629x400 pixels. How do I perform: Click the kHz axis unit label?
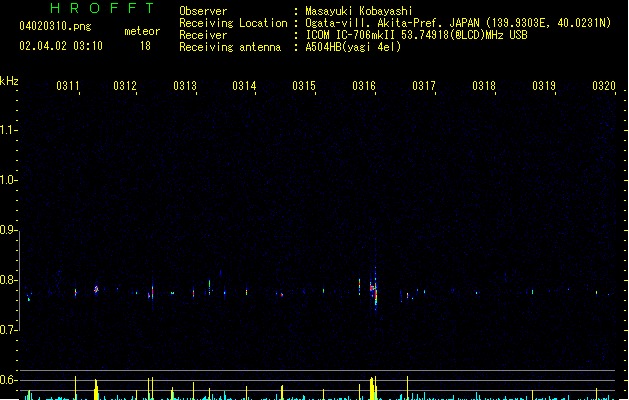click(x=9, y=81)
